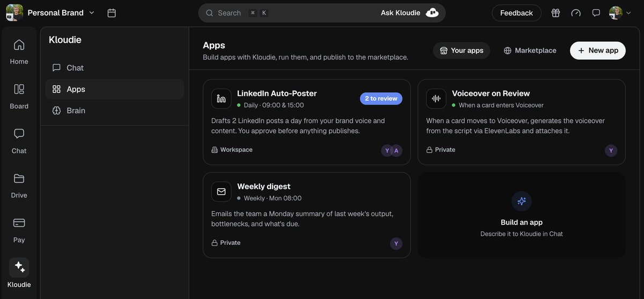
Task: Click the Build an app sparkle icon
Action: (x=522, y=201)
